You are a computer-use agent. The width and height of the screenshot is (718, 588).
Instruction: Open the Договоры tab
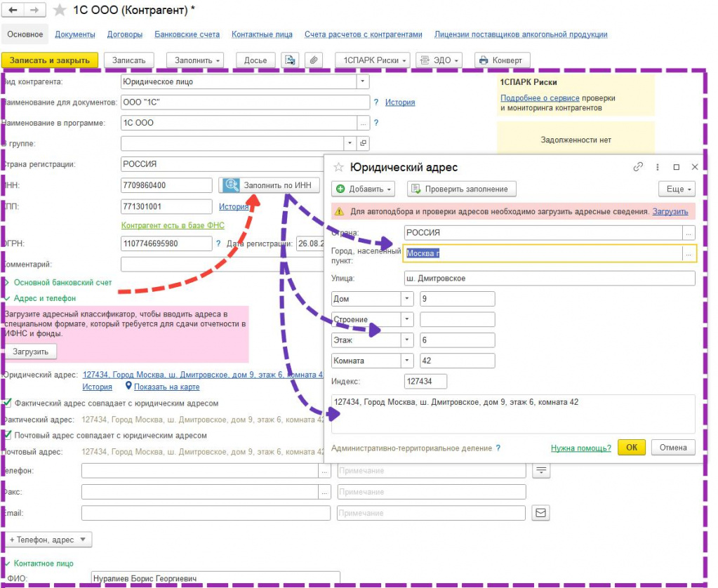click(x=124, y=34)
